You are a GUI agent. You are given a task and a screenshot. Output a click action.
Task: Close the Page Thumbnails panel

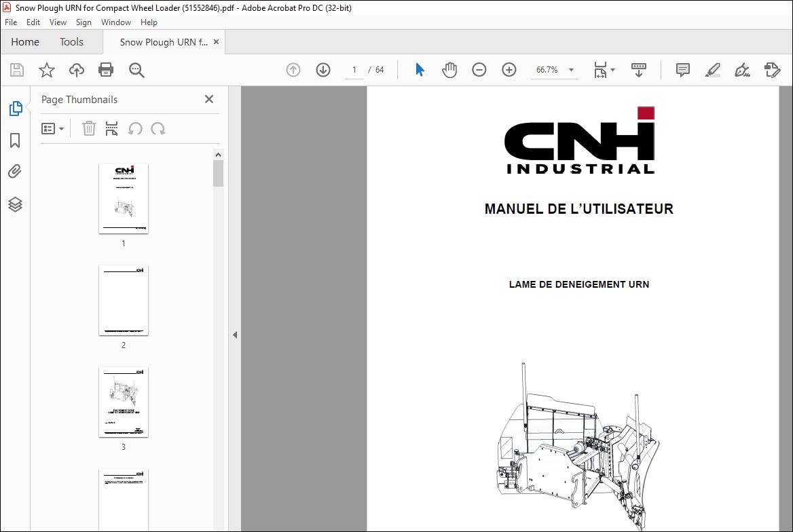209,99
